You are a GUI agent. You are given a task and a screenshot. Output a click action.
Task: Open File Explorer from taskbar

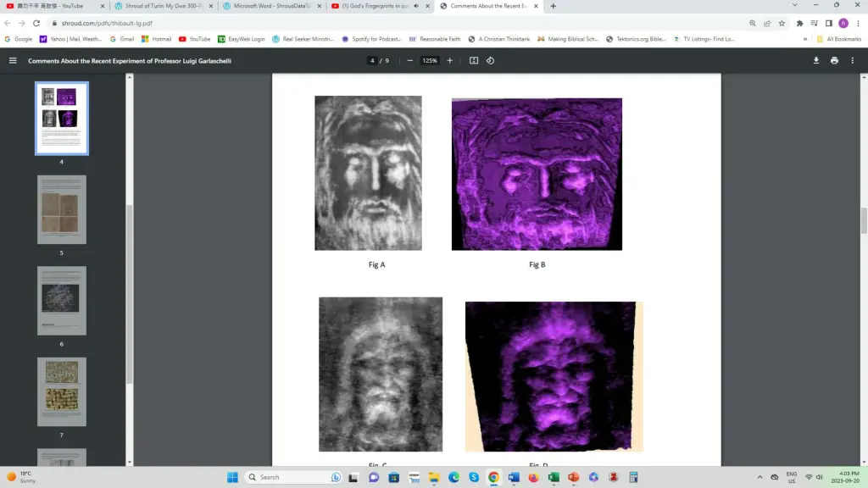pyautogui.click(x=434, y=477)
